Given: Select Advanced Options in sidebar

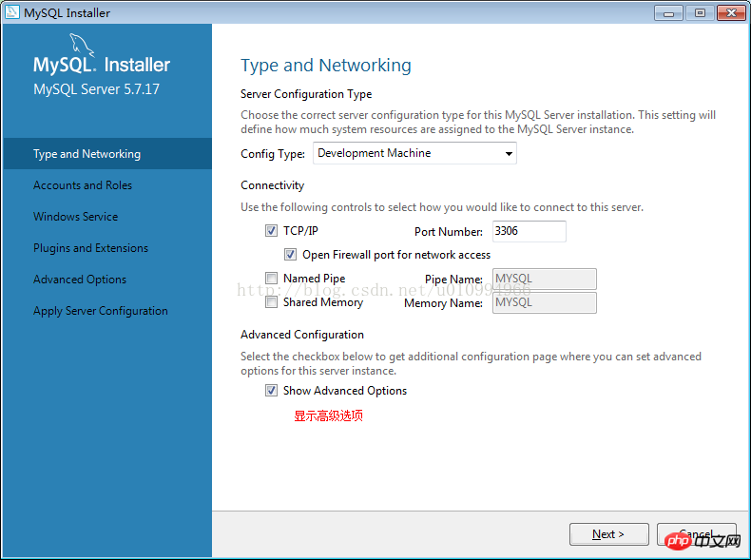Looking at the screenshot, I should [x=107, y=280].
